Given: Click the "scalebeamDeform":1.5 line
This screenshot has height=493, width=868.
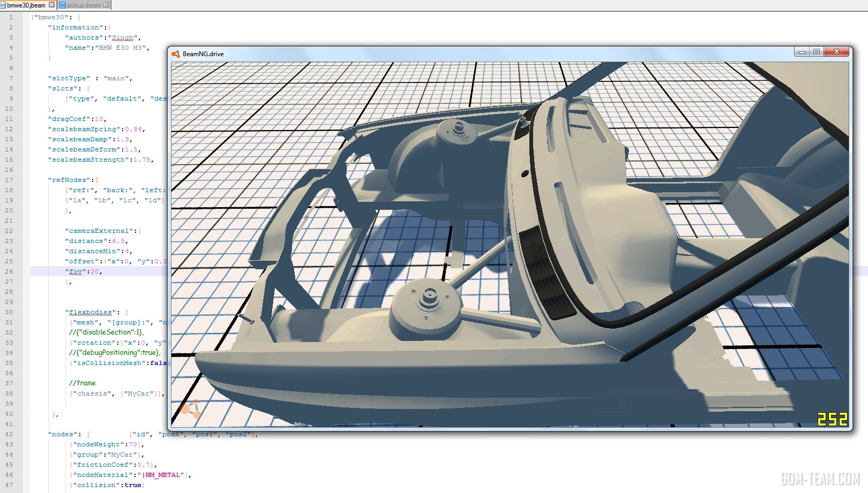Looking at the screenshot, I should [94, 149].
